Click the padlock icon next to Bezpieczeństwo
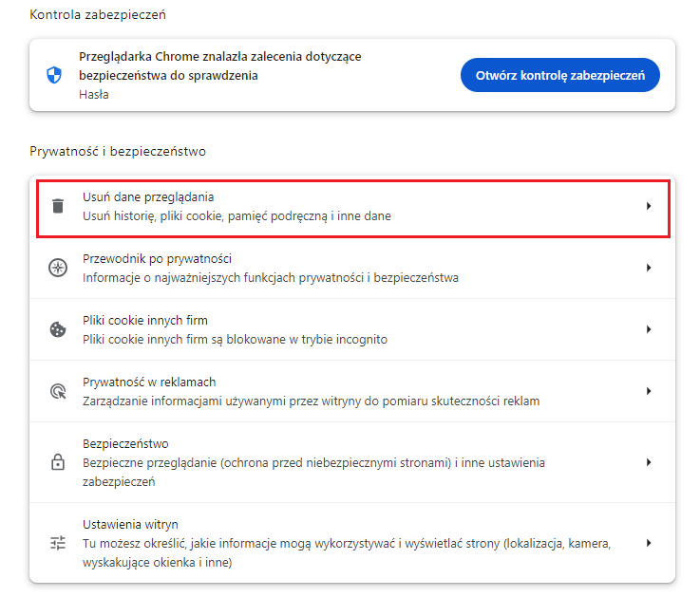The width and height of the screenshot is (700, 597). click(58, 462)
